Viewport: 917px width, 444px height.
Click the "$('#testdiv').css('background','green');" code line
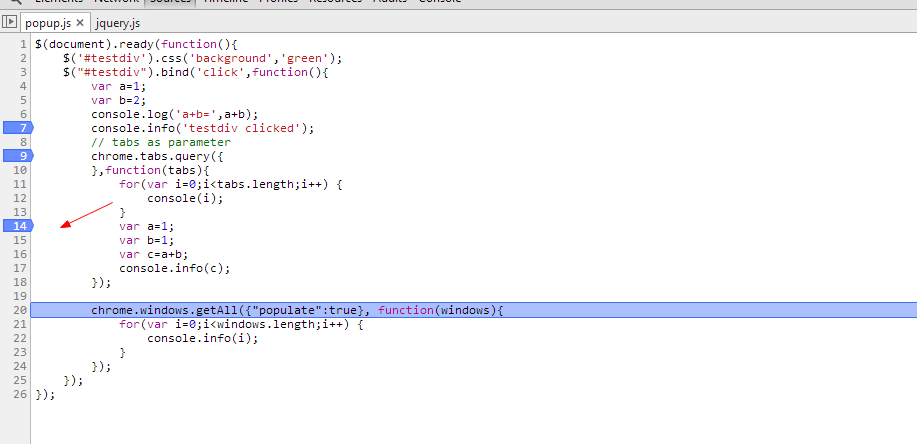202,58
